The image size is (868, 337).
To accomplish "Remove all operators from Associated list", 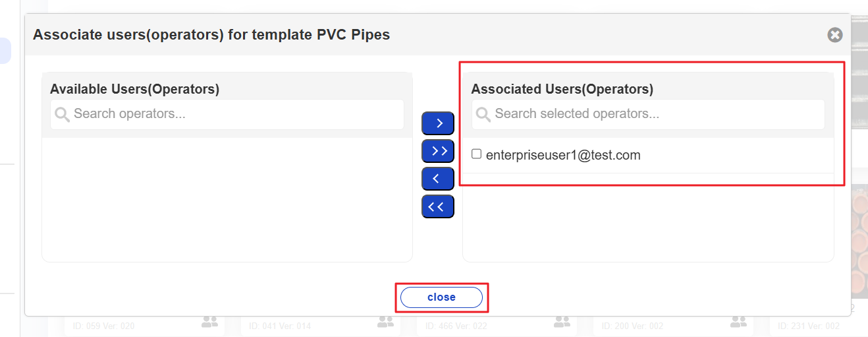I will tap(438, 206).
